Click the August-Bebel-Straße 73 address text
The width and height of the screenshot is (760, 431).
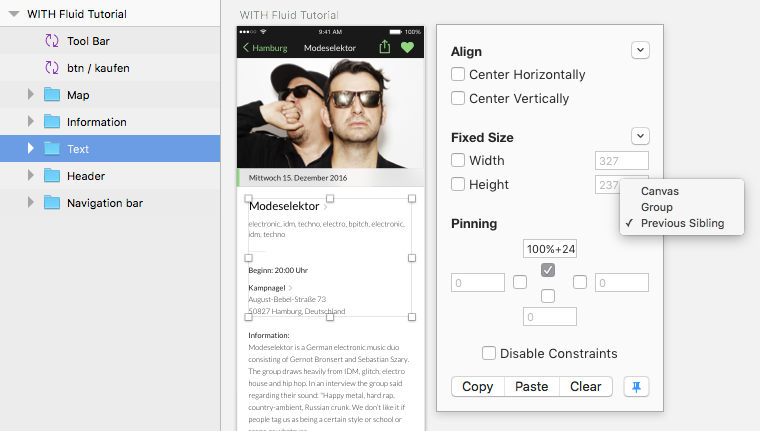coord(287,299)
